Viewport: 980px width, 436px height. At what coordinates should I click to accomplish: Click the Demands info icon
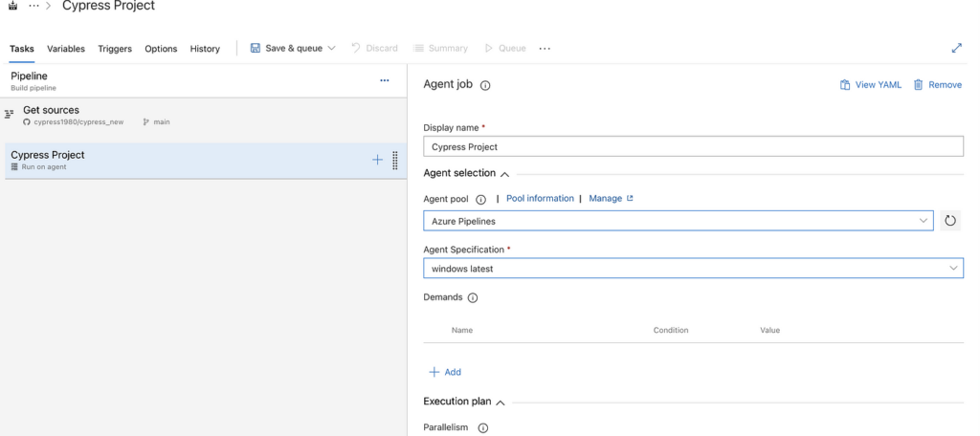tap(473, 298)
